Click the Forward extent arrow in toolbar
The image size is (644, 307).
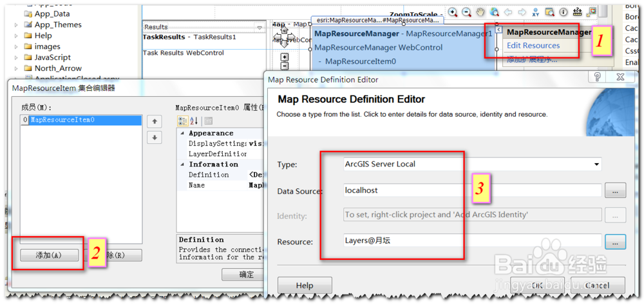pos(522,12)
